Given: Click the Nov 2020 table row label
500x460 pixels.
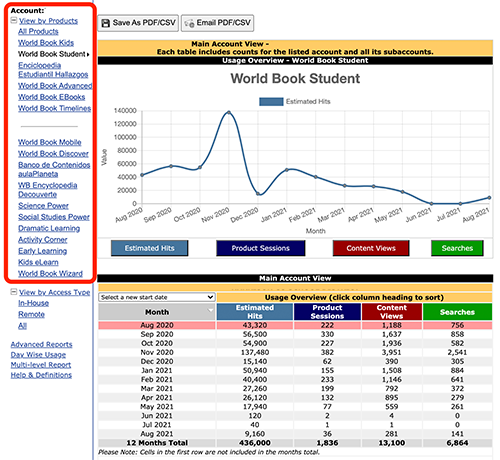Looking at the screenshot, I should click(x=157, y=352).
